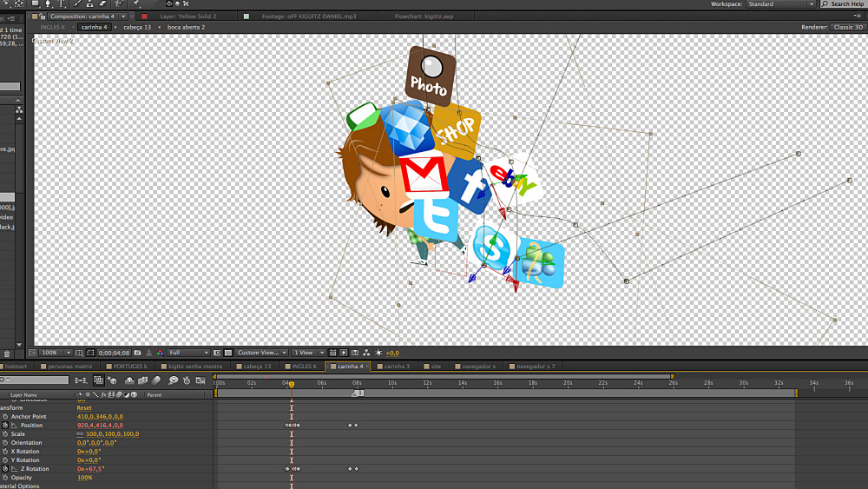The image size is (868, 489).
Task: Open the Custom View 3D dropdown
Action: coord(261,353)
